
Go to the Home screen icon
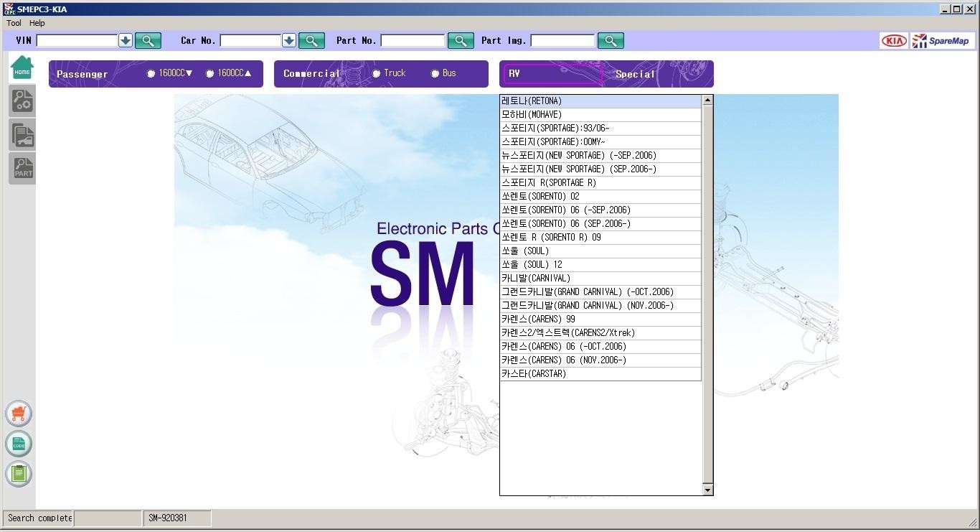click(x=22, y=68)
